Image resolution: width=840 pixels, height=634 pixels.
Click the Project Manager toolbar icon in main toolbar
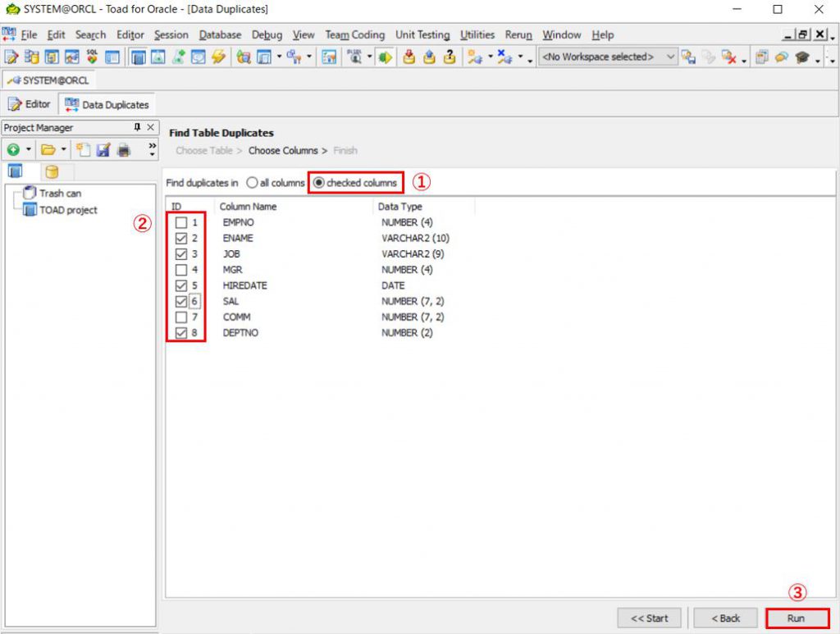[x=139, y=57]
